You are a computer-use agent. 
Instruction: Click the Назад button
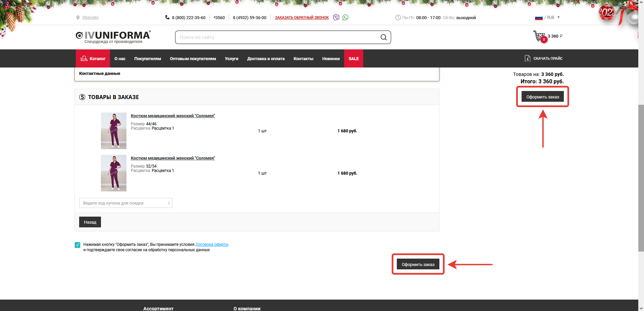tap(90, 222)
